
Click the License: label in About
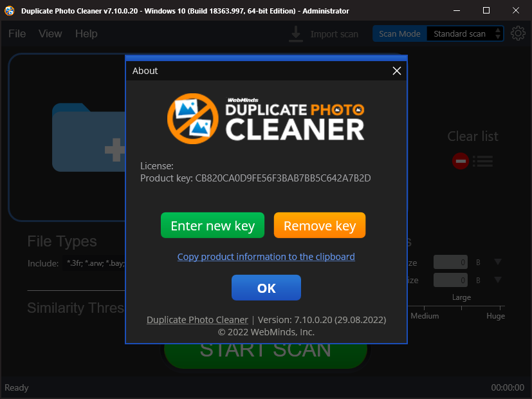(157, 166)
